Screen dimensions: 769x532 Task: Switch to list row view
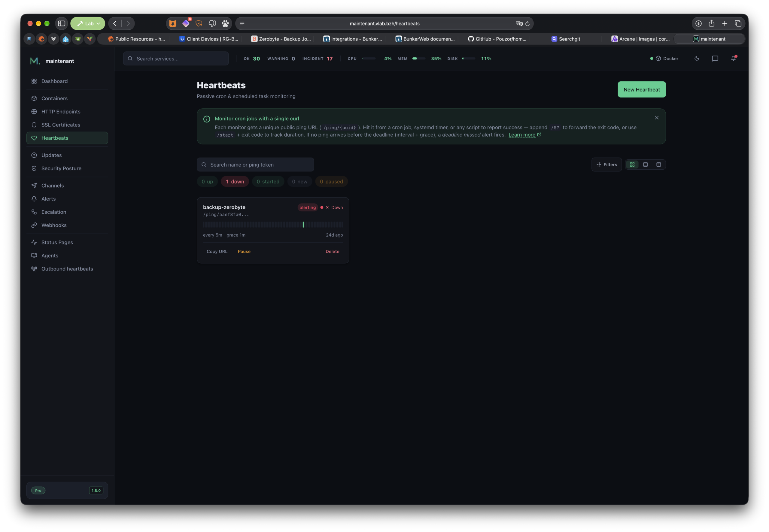(645, 164)
